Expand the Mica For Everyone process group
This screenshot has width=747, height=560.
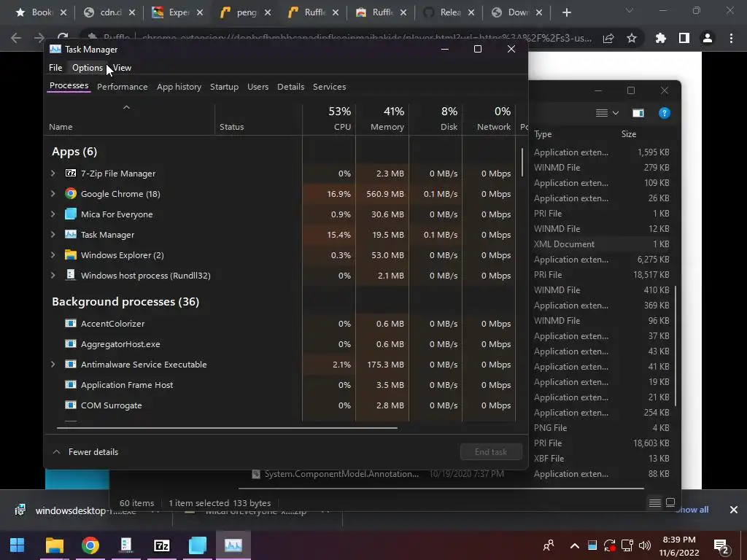(x=53, y=214)
